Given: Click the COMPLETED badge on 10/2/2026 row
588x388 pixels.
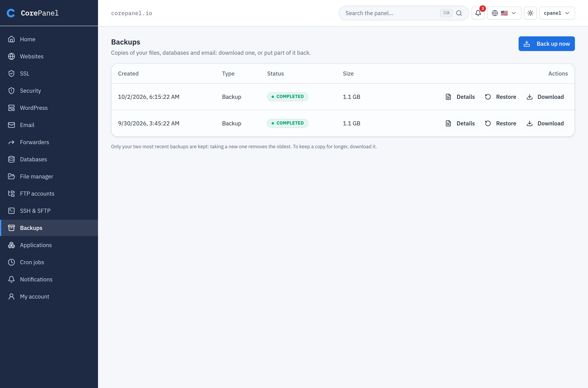Looking at the screenshot, I should pos(287,97).
